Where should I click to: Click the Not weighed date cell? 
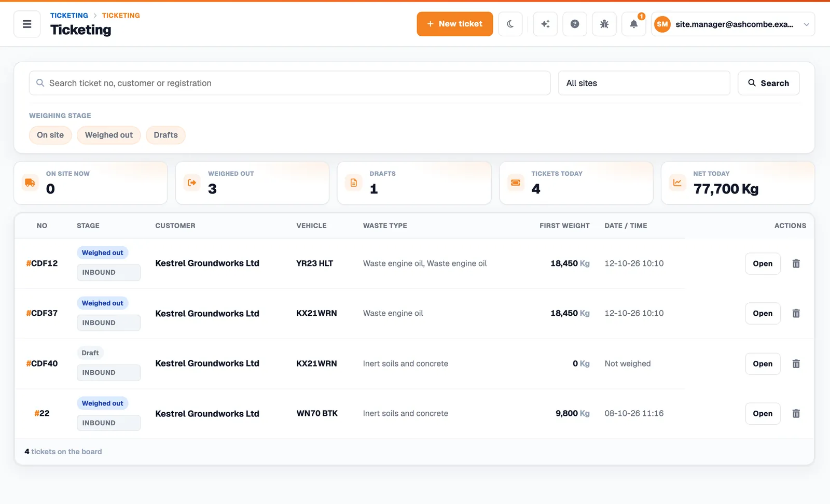coord(628,363)
